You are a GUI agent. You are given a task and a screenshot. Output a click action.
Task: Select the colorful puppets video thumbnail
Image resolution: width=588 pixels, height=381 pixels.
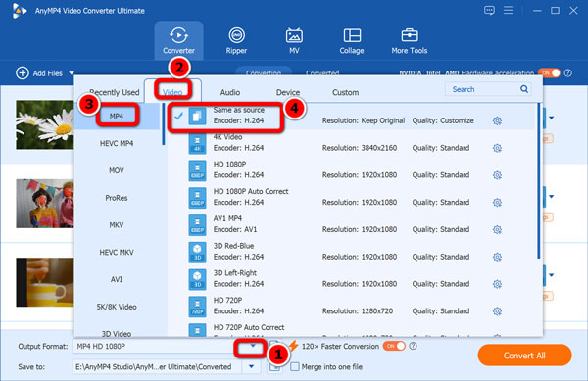pyautogui.click(x=45, y=204)
